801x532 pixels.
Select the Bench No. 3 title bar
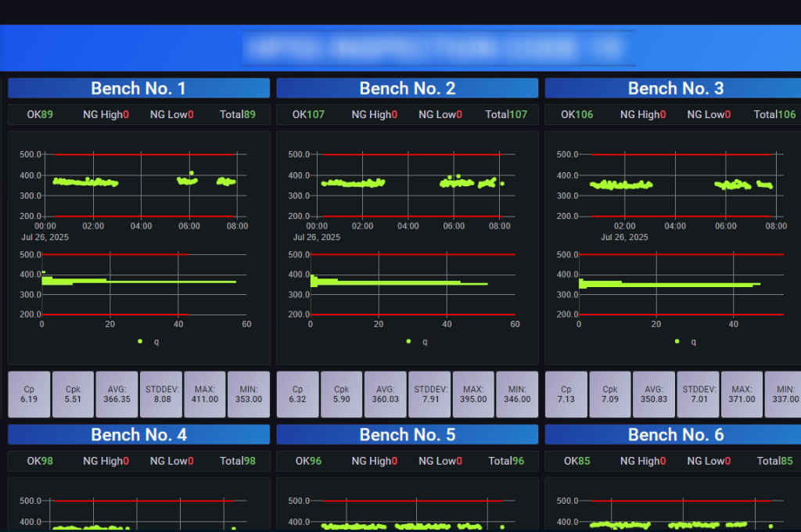point(675,88)
